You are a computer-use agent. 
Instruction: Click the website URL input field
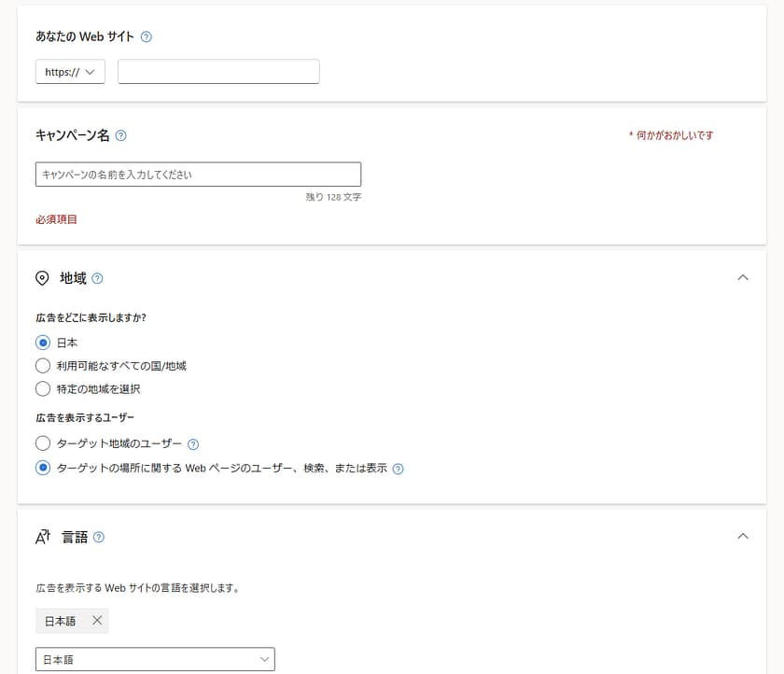coord(218,72)
